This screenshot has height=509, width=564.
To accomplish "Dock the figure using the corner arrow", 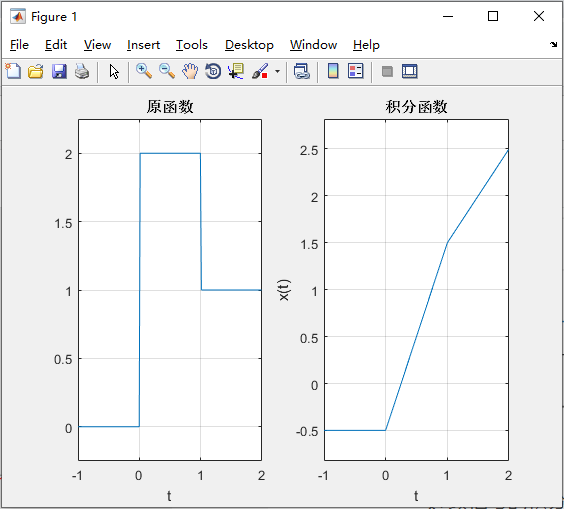I will [x=553, y=45].
